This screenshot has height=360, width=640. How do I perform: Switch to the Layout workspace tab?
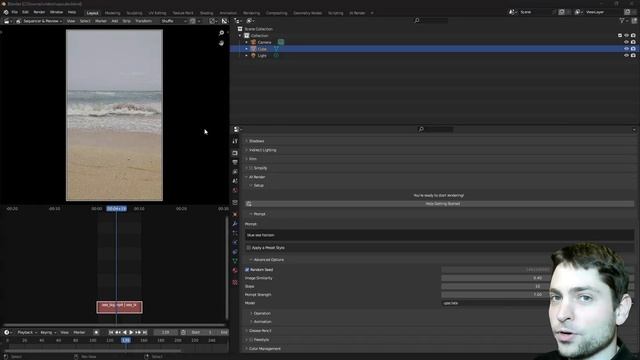point(93,13)
